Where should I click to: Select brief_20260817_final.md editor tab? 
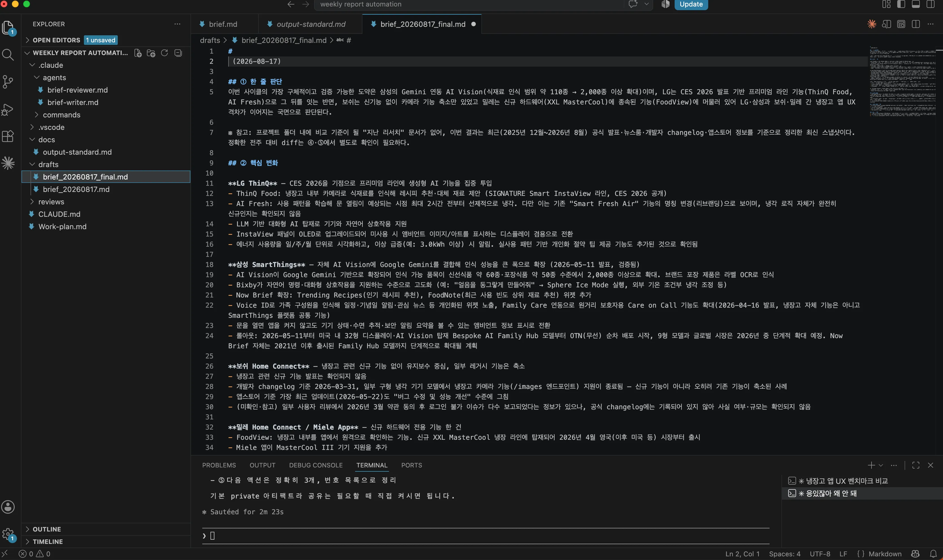point(422,24)
